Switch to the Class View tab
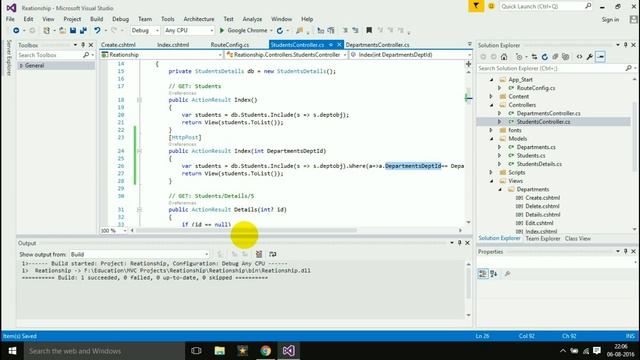 578,238
